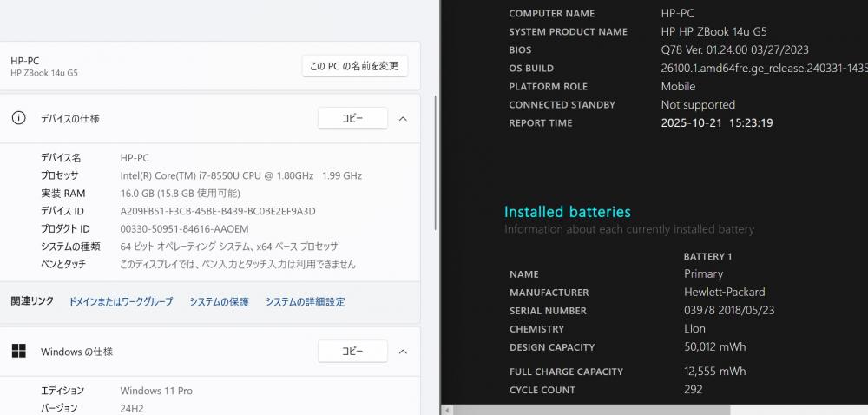Viewport: 868px width, 415px height.
Task: Select device ID A209FB51-F3CB-45BE-B439-BC0BE2EF9A3D
Action: 218,211
